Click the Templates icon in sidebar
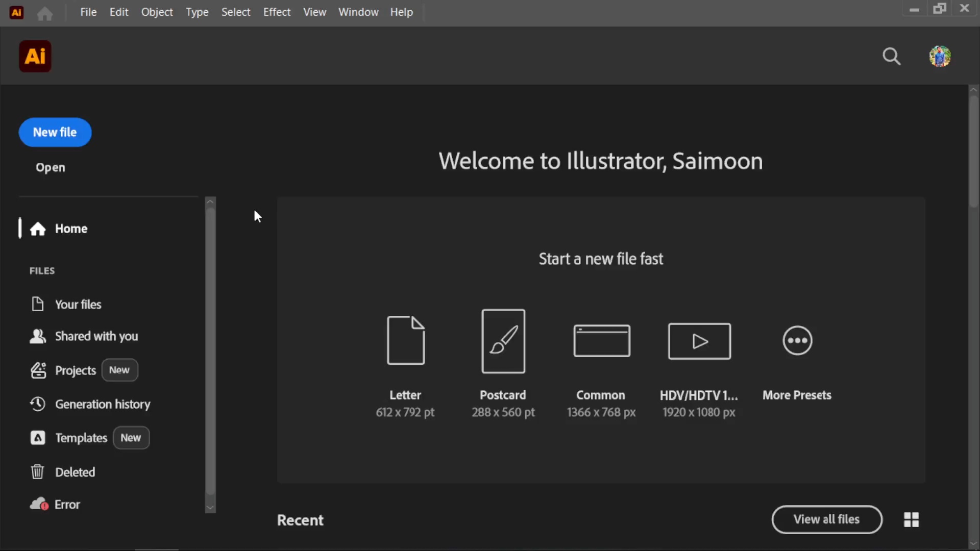This screenshot has height=551, width=980. pyautogui.click(x=38, y=438)
